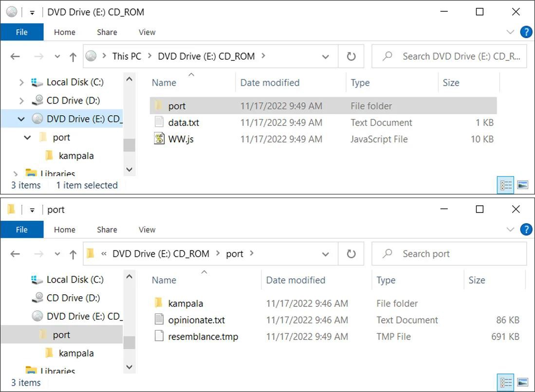Screen dimensions: 535x392
Task: Click the Help icon in the port window
Action: coord(526,230)
